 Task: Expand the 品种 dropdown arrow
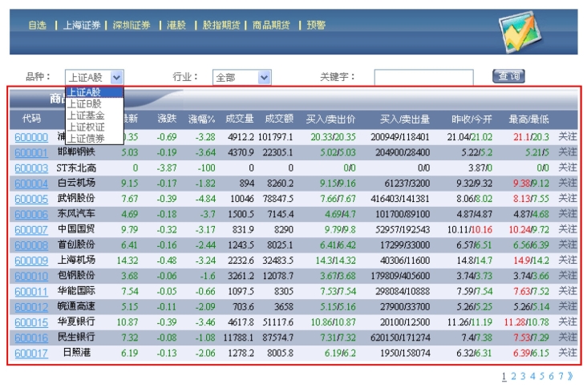click(x=117, y=78)
